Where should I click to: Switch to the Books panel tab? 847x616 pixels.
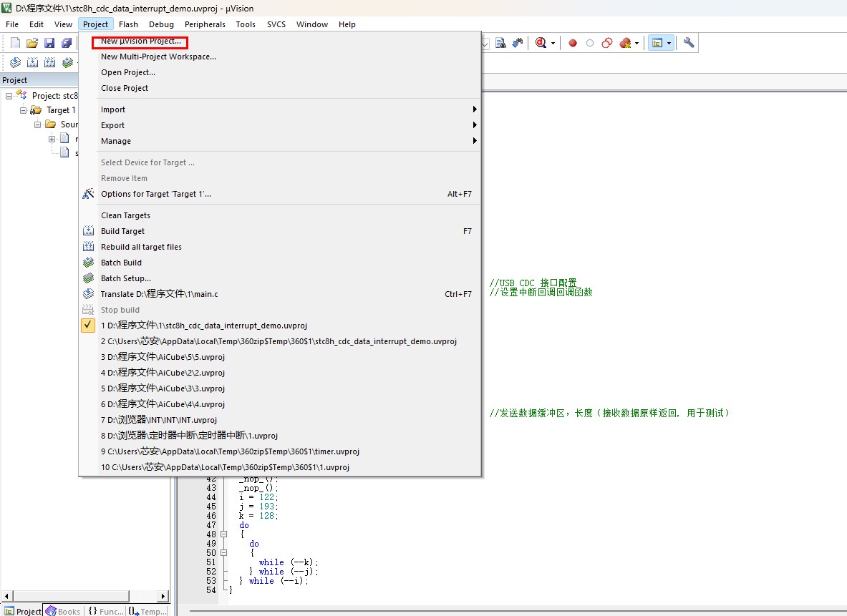63,611
